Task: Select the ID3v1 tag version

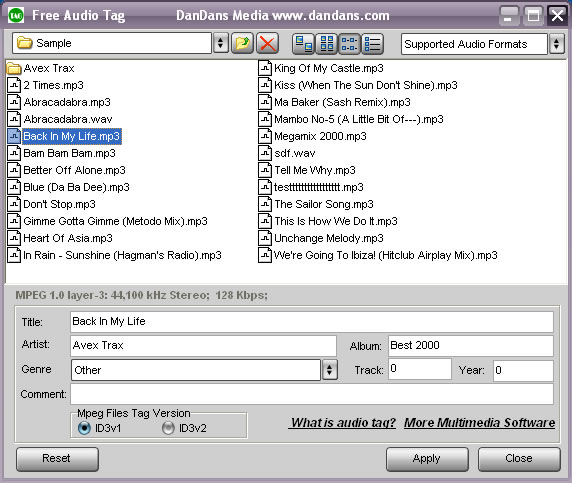Action: (x=84, y=428)
